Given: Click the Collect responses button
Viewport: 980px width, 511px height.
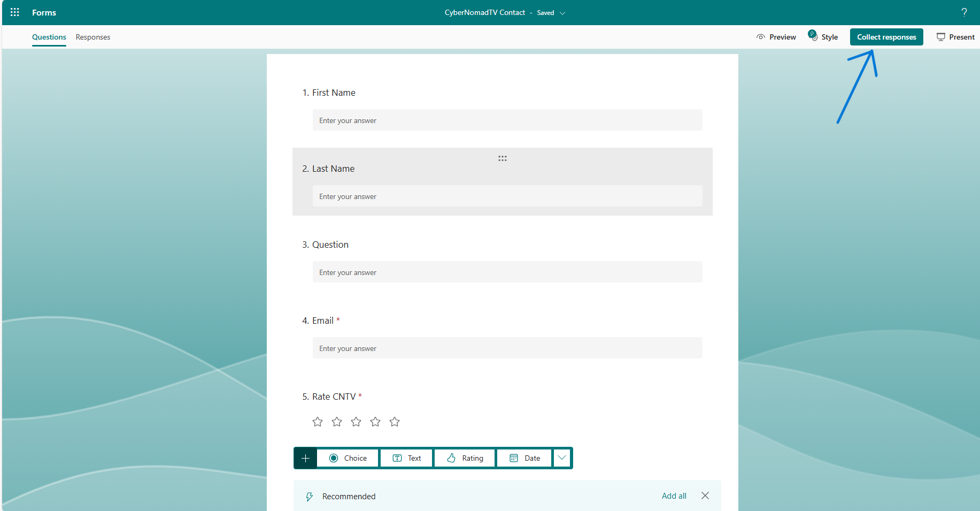Looking at the screenshot, I should point(886,36).
